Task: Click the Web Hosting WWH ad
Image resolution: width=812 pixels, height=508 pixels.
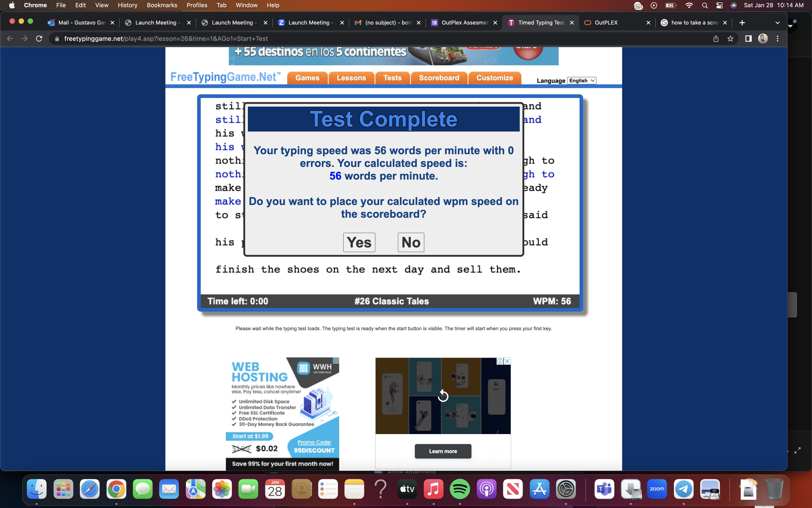Action: [x=282, y=414]
